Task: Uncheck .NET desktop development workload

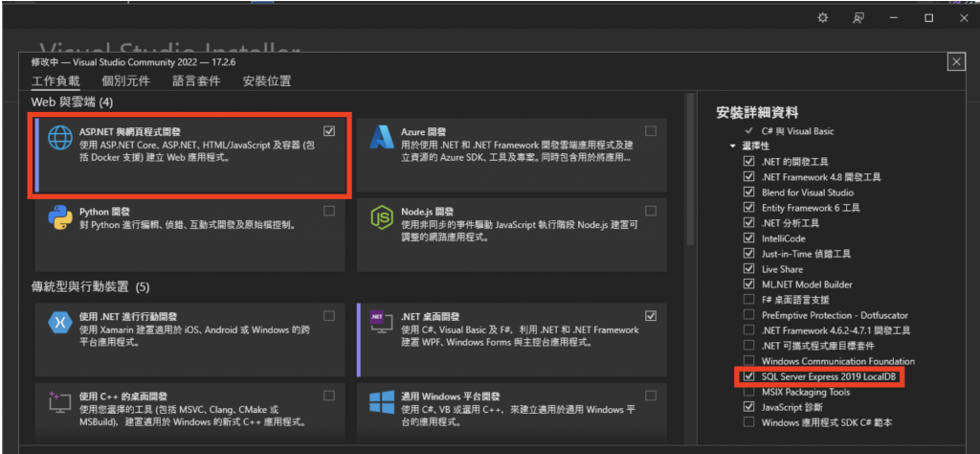Action: (651, 315)
